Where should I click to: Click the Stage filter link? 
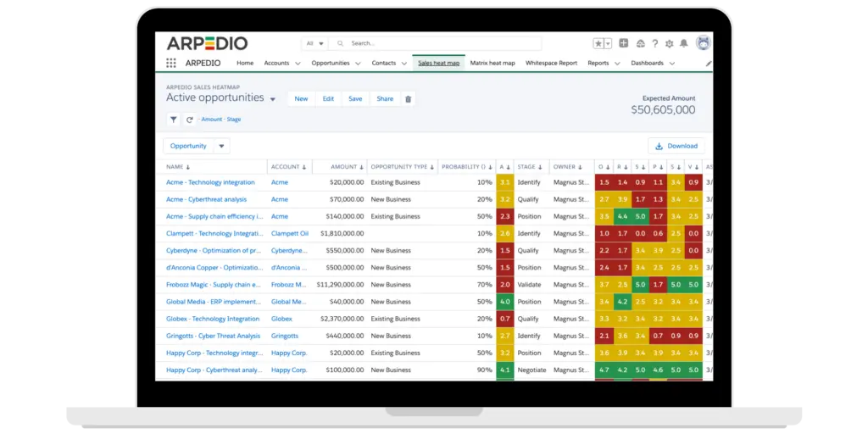[x=234, y=119]
